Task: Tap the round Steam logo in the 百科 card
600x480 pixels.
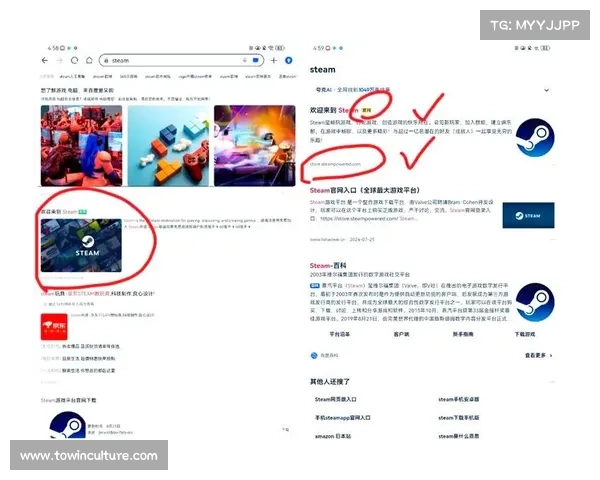Action: [x=535, y=302]
